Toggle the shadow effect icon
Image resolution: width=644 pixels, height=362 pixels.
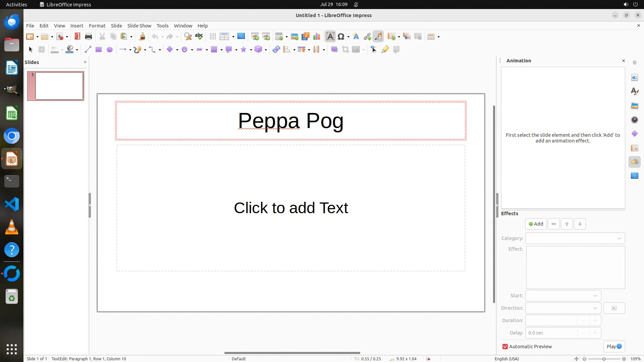[x=334, y=50]
